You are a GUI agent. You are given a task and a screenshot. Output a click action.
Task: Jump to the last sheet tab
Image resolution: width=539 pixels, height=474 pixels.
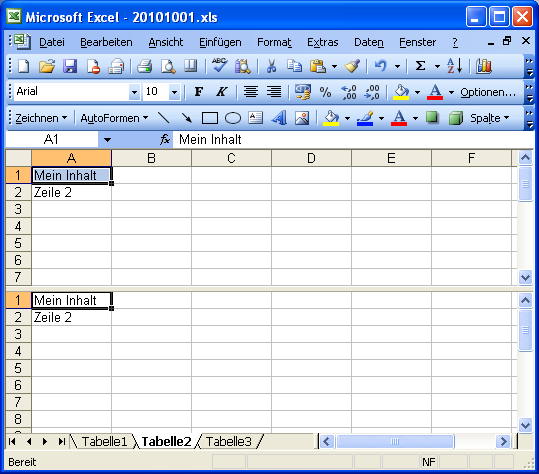62,441
